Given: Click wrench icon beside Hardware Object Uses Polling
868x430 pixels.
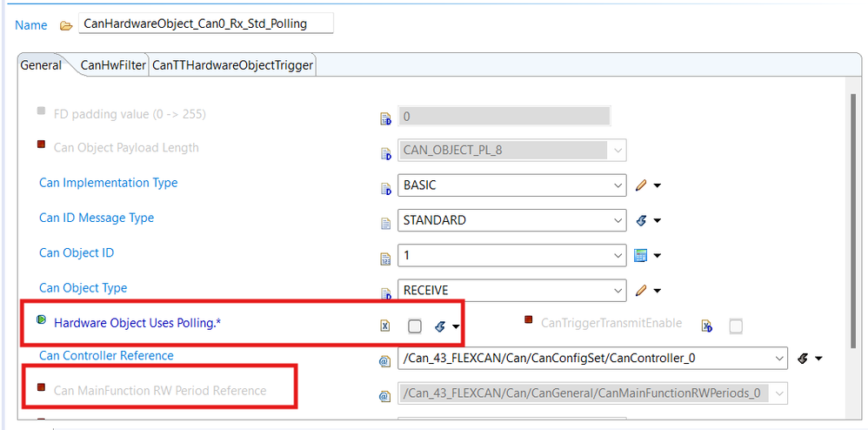Looking at the screenshot, I should (440, 326).
